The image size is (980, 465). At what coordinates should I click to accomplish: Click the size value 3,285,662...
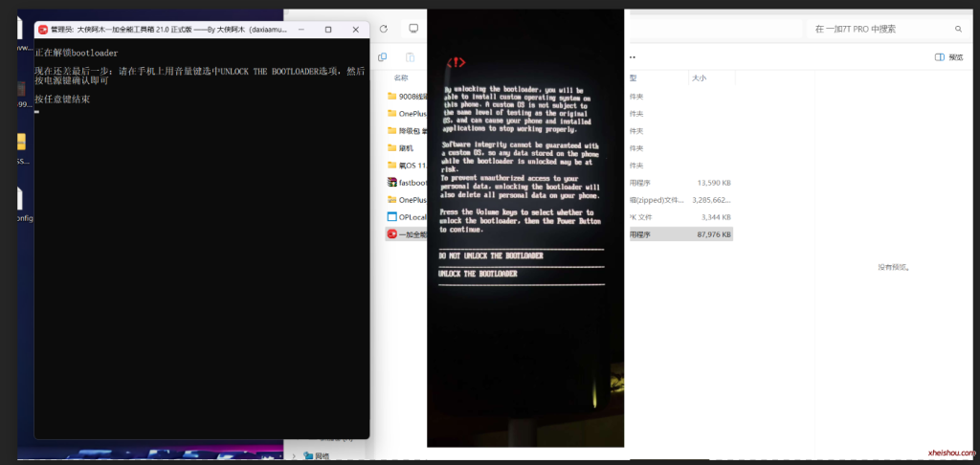coord(712,200)
